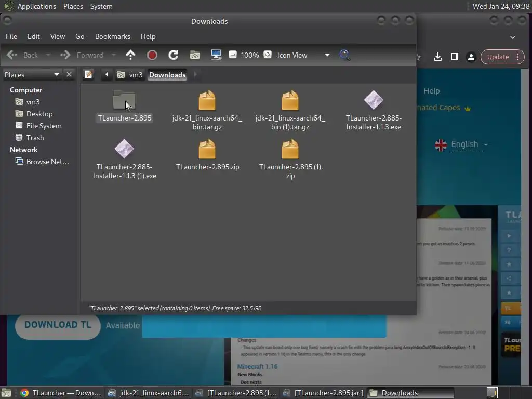Expand Forward history dropdown arrow

114,55
